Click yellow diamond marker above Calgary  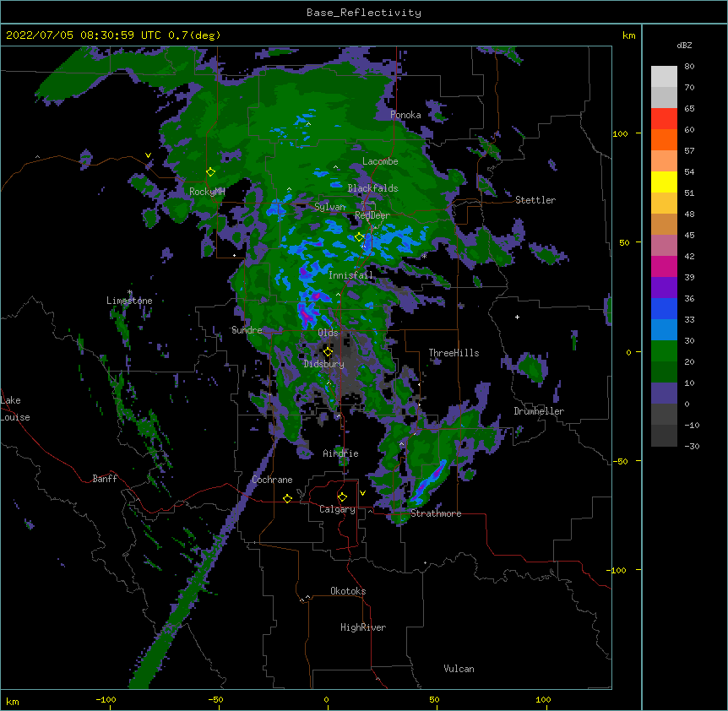tap(342, 497)
